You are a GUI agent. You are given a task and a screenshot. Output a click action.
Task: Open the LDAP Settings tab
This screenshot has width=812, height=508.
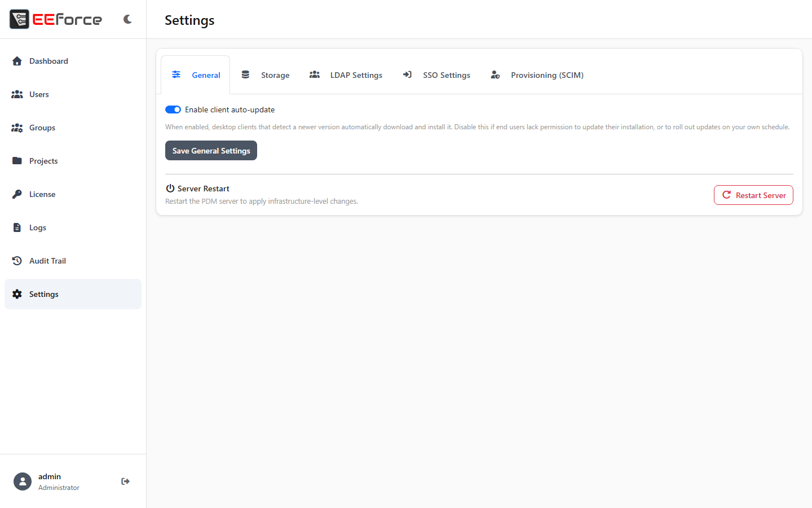(346, 75)
